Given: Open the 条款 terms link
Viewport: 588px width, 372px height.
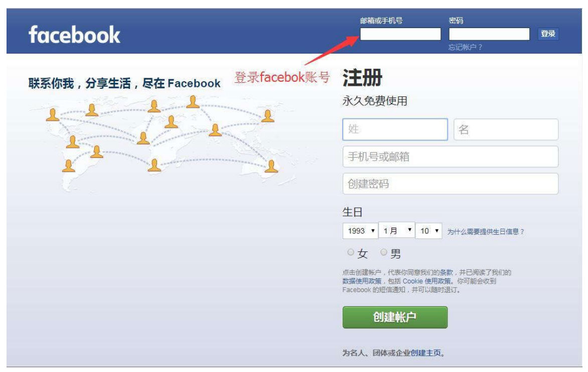Looking at the screenshot, I should 446,272.
